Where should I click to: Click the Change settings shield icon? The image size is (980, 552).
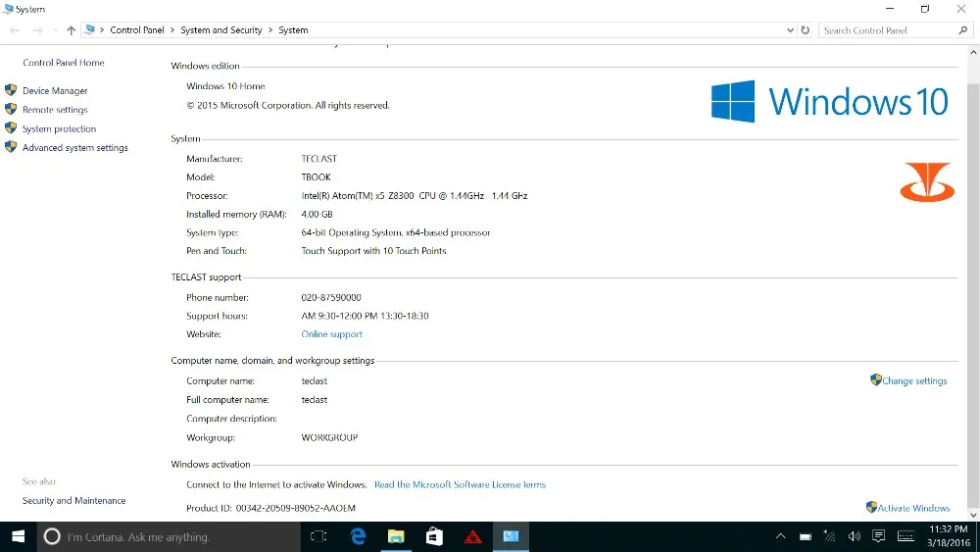click(875, 379)
